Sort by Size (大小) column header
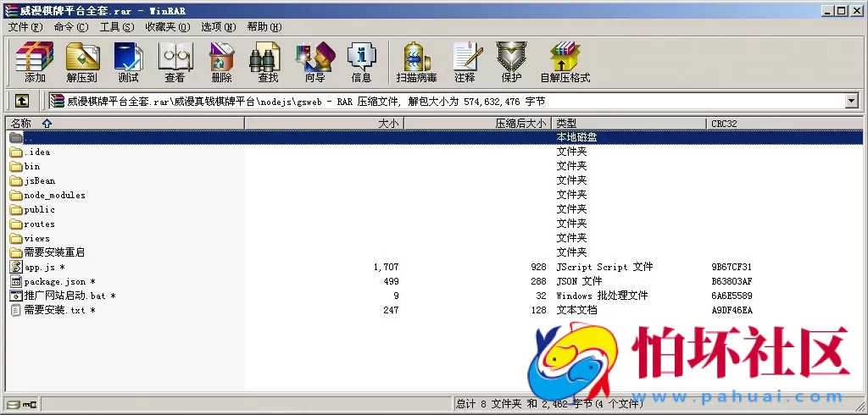 pyautogui.click(x=325, y=124)
